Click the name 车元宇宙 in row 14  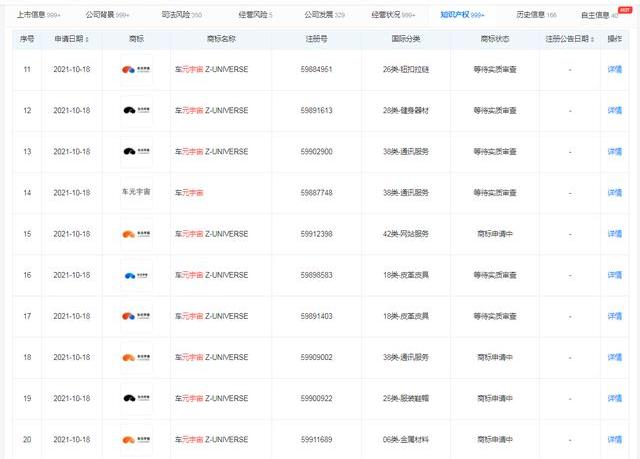click(x=189, y=193)
